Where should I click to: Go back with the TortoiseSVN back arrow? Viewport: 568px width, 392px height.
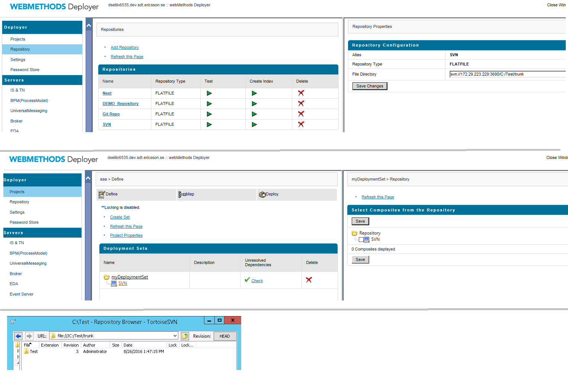[x=18, y=336]
